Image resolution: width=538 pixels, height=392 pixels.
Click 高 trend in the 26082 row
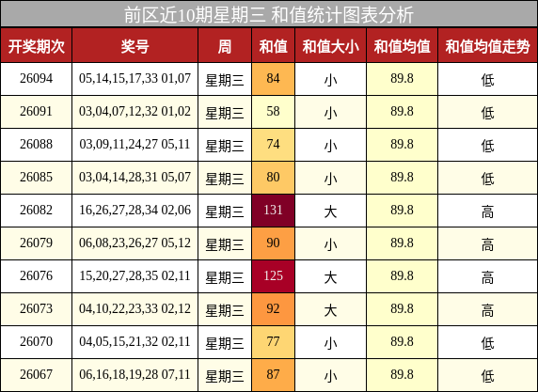[x=487, y=212]
